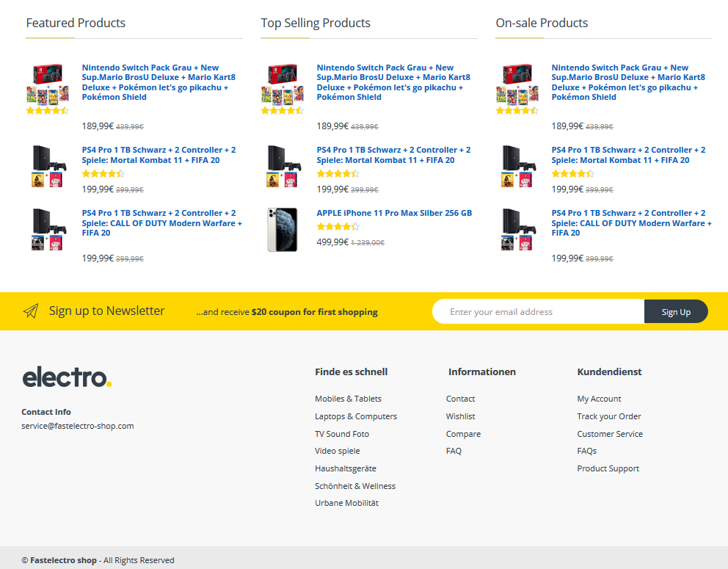
Task: Open Nintendo Switch thumbnail under On-sale Products
Action: pyautogui.click(x=517, y=84)
